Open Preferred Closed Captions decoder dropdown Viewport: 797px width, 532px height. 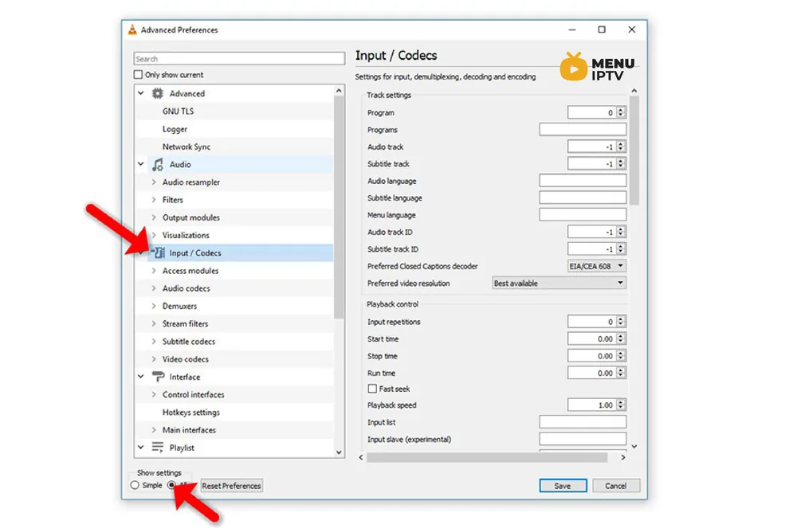click(597, 266)
